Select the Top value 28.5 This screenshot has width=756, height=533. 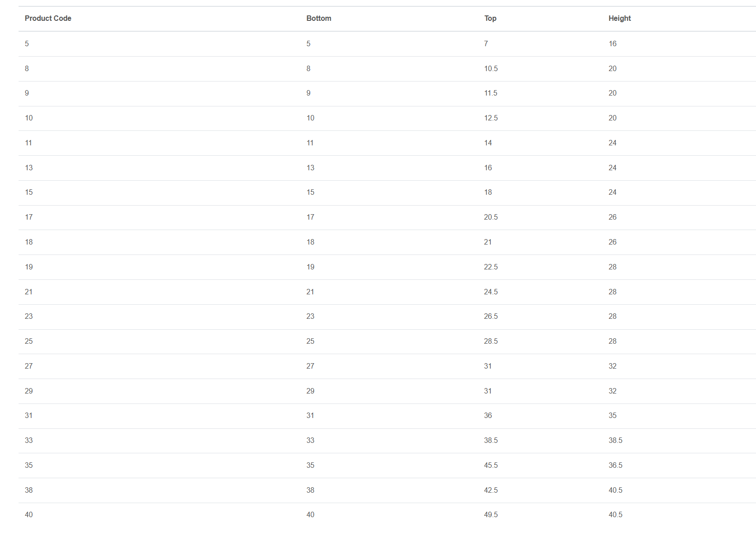click(x=490, y=341)
